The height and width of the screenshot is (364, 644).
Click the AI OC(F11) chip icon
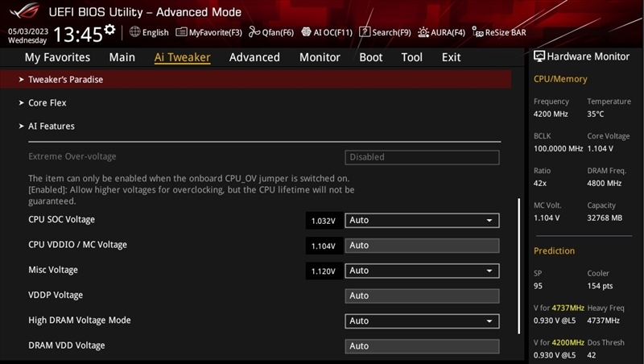(307, 31)
